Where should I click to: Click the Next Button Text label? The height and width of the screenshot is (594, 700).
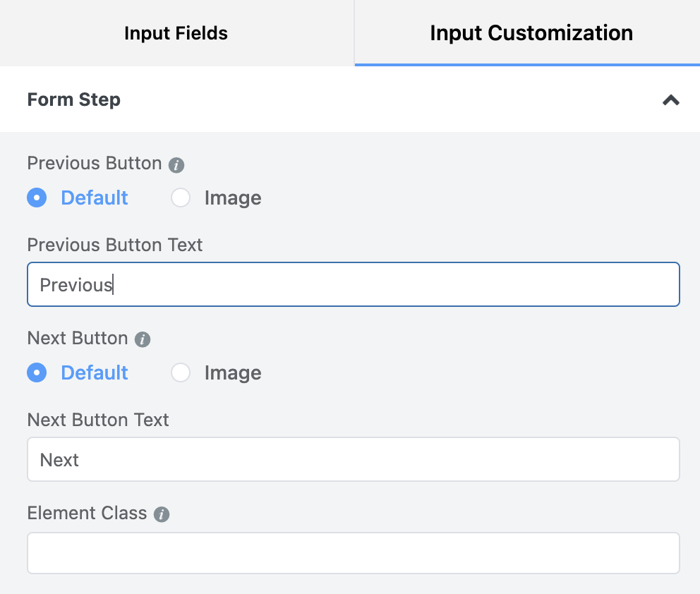click(98, 420)
